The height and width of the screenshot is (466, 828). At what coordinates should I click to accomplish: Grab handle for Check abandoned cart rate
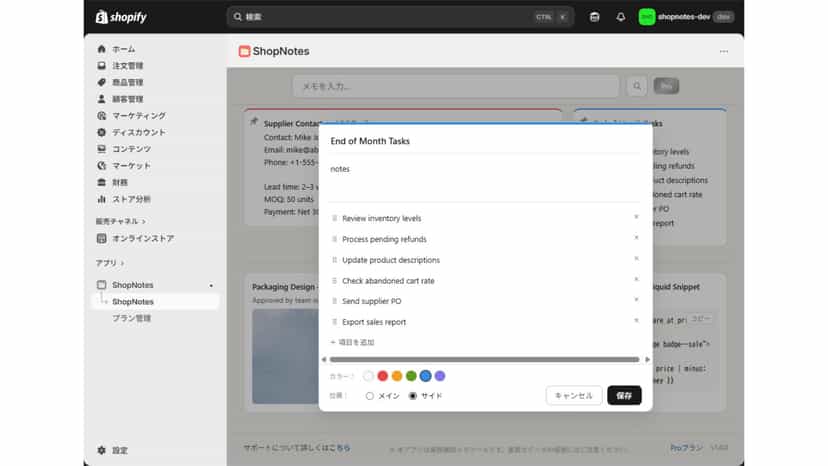point(334,281)
